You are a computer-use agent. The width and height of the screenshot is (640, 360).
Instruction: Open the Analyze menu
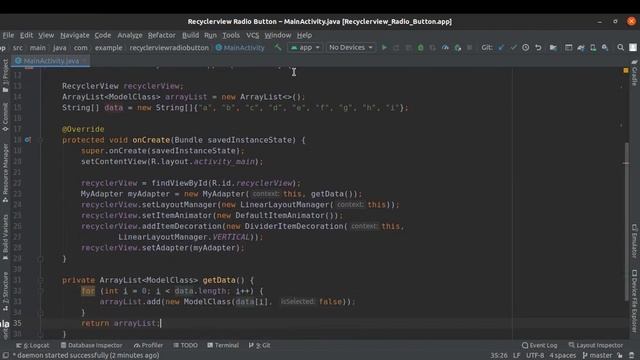tap(130, 35)
